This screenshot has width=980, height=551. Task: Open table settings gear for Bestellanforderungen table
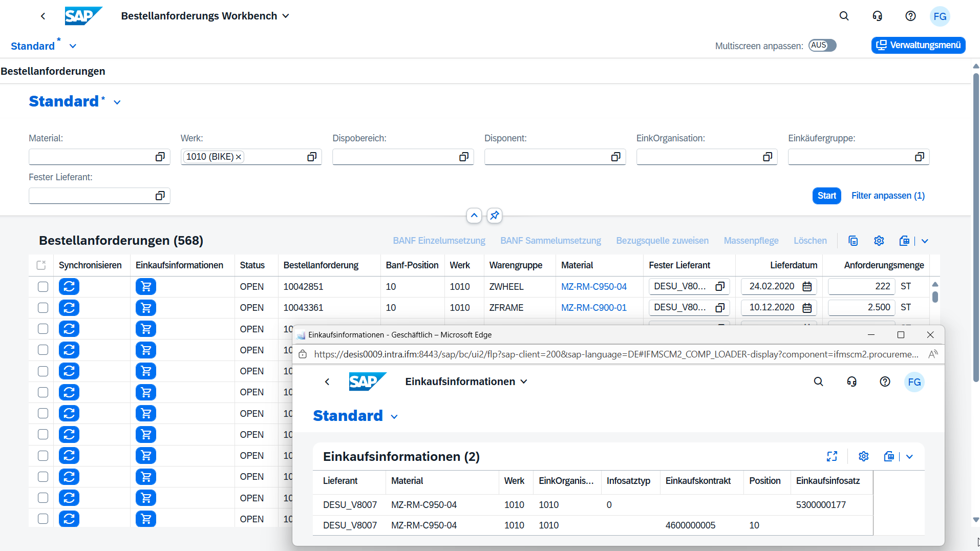[x=879, y=241]
